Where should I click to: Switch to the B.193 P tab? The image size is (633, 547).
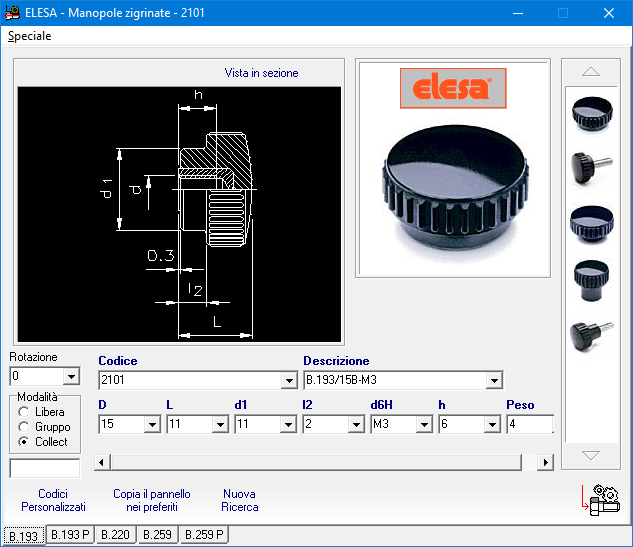(70, 534)
